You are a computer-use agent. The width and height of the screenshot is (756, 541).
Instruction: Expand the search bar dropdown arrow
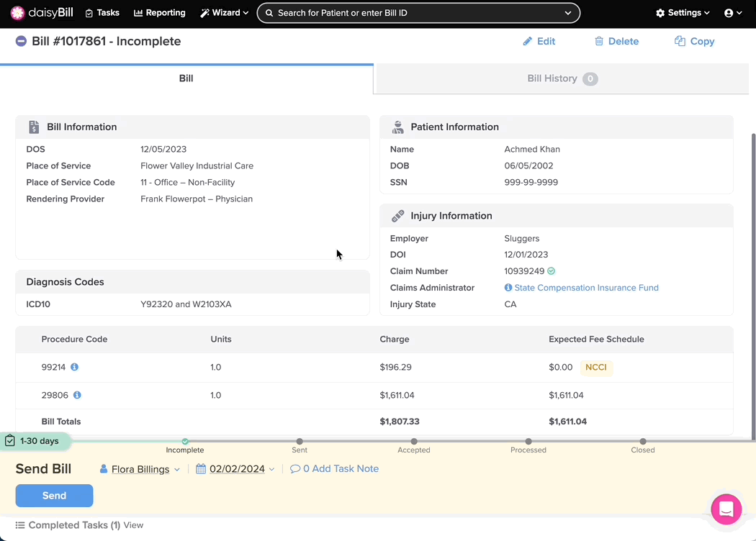coord(568,13)
